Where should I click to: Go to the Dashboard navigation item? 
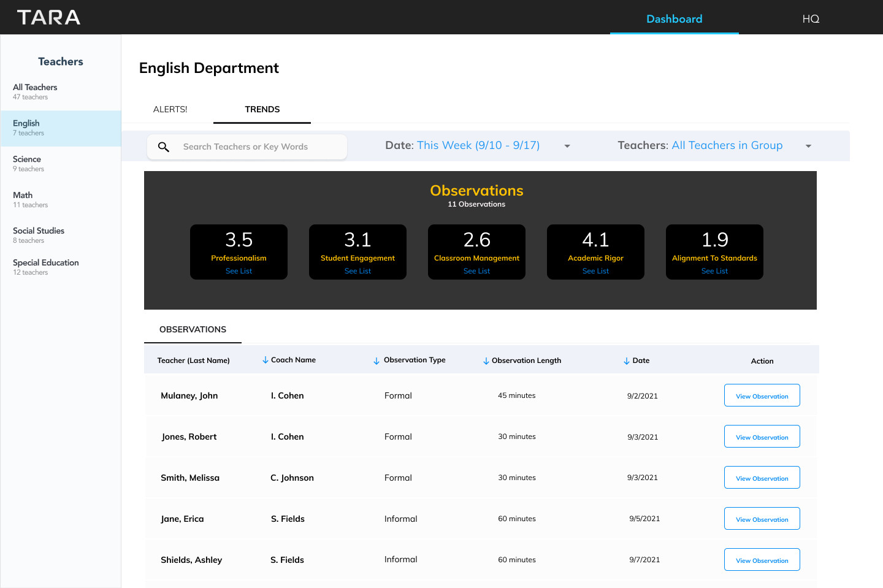pos(674,18)
